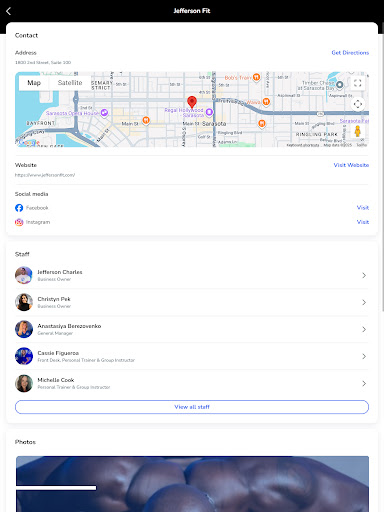
Task: Click the Jefferson Charles name
Action: click(x=60, y=272)
